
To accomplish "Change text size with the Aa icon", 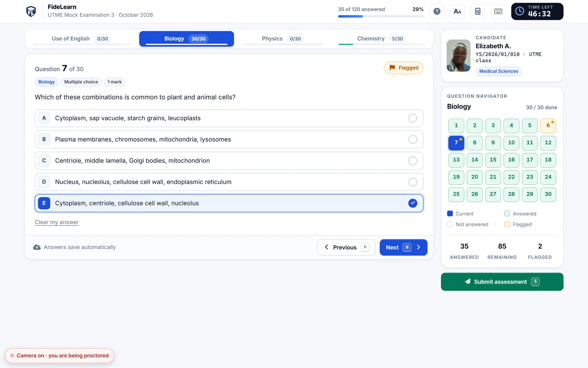I will tap(457, 11).
